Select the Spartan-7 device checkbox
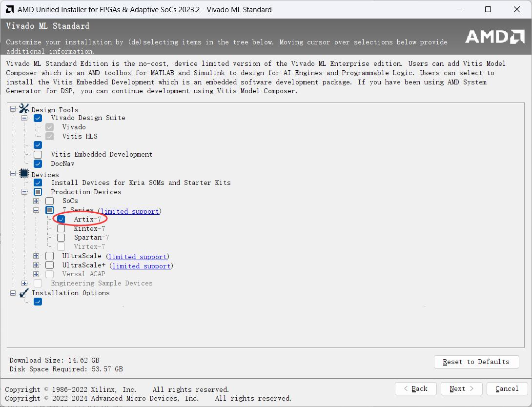 [x=61, y=238]
